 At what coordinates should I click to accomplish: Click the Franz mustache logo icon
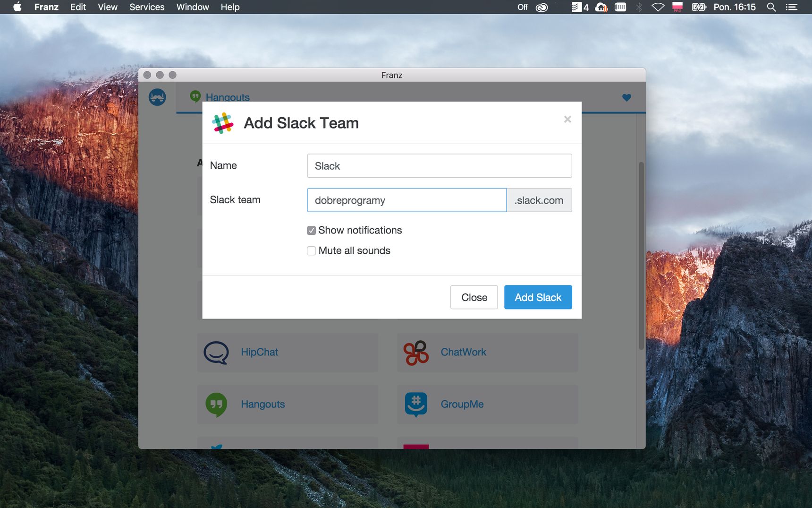pos(157,97)
